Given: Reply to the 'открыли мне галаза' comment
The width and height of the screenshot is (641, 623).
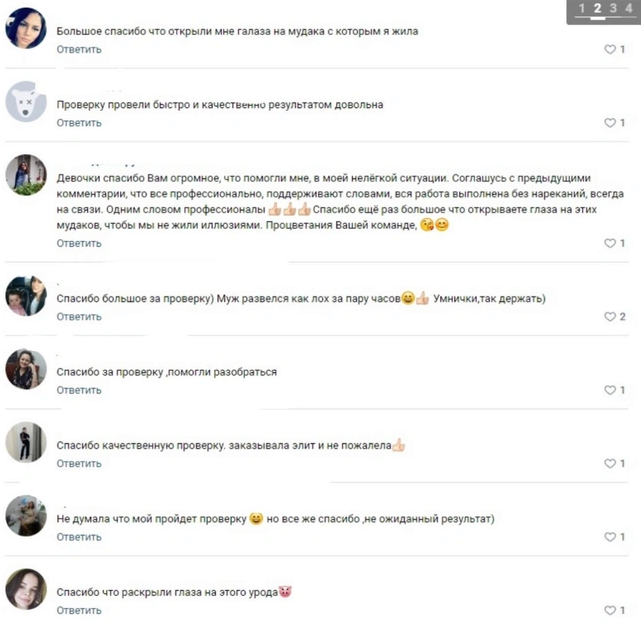Looking at the screenshot, I should (79, 49).
